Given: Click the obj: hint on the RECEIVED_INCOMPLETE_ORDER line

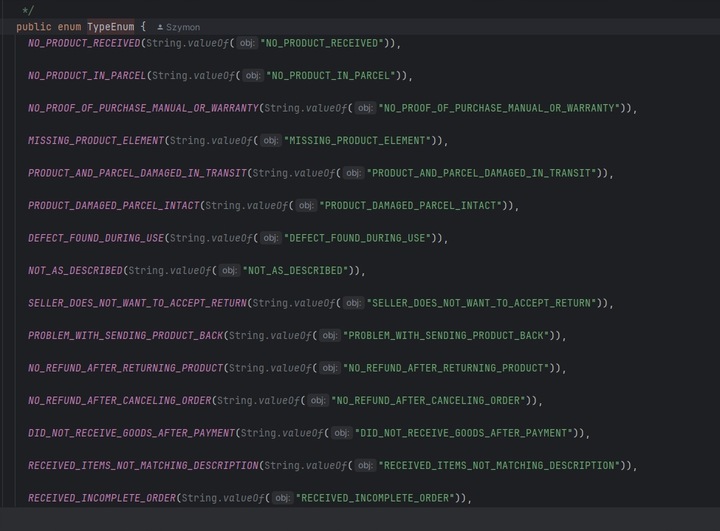Looking at the screenshot, I should [282, 498].
